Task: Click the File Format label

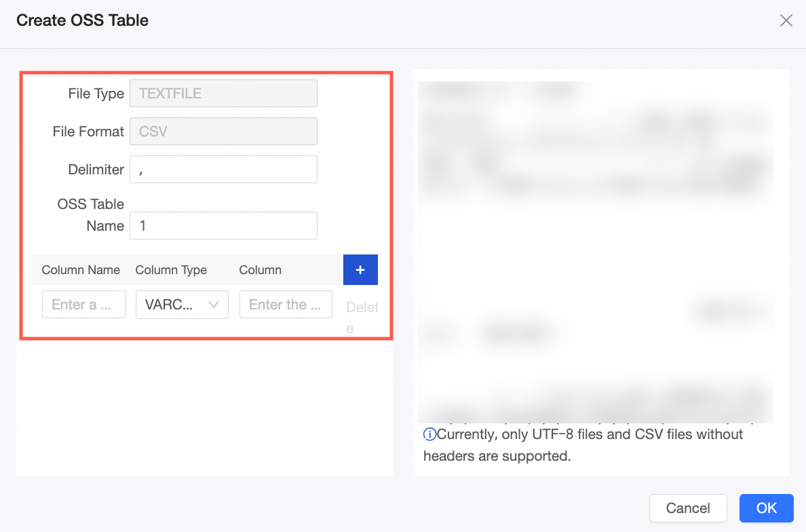Action: coord(88,132)
